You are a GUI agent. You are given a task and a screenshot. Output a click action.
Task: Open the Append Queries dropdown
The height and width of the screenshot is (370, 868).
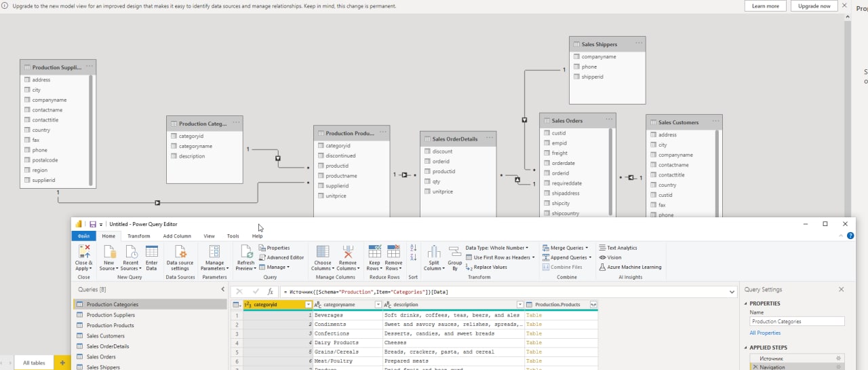pos(566,257)
